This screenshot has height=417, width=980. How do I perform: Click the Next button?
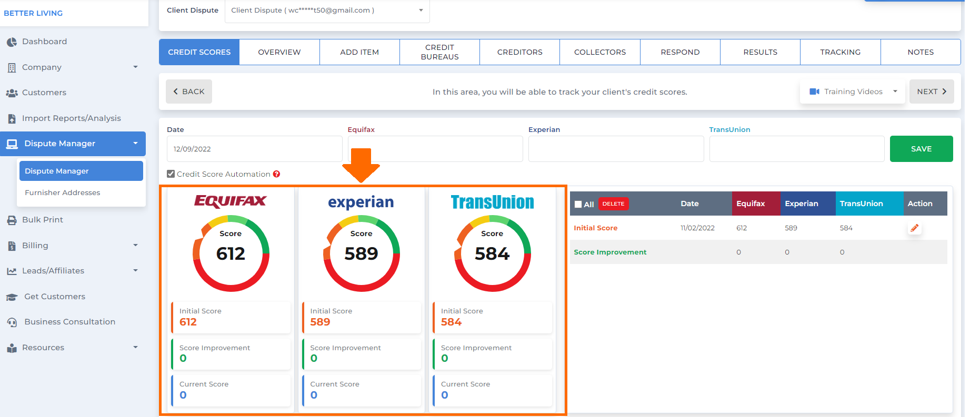point(932,91)
